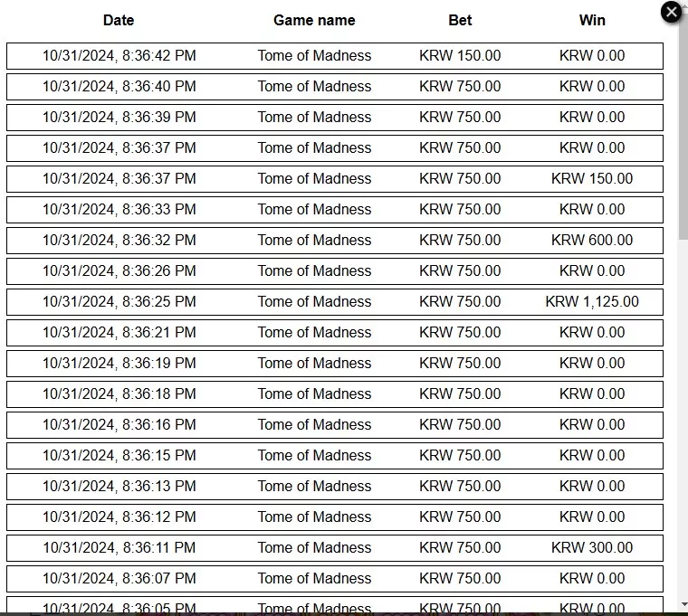
Task: Click the vertical scrollbar thumb
Action: tap(683, 124)
